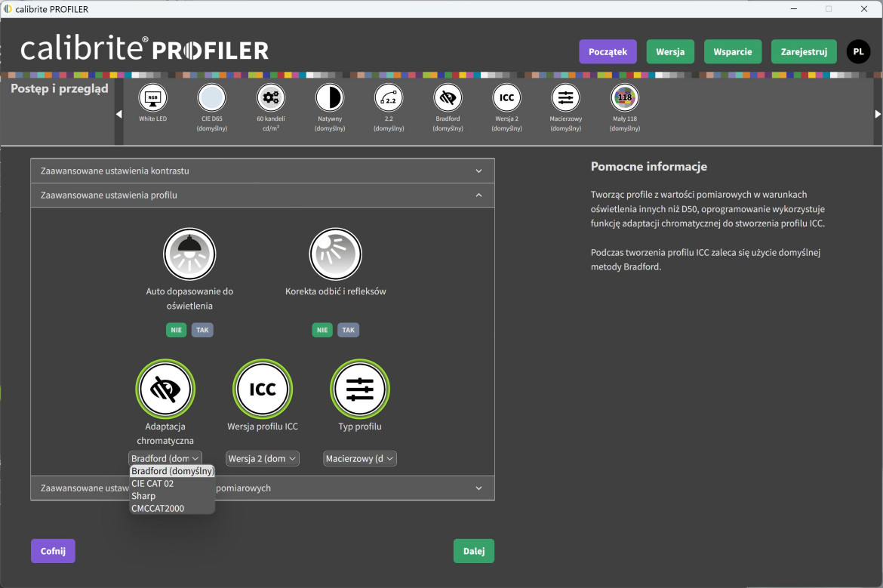Open the Macierzowy profile type dropdown
Image resolution: width=883 pixels, height=588 pixels.
click(360, 458)
